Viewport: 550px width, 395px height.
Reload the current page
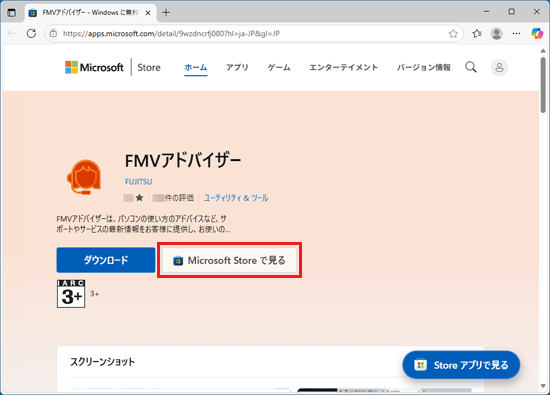click(x=31, y=34)
